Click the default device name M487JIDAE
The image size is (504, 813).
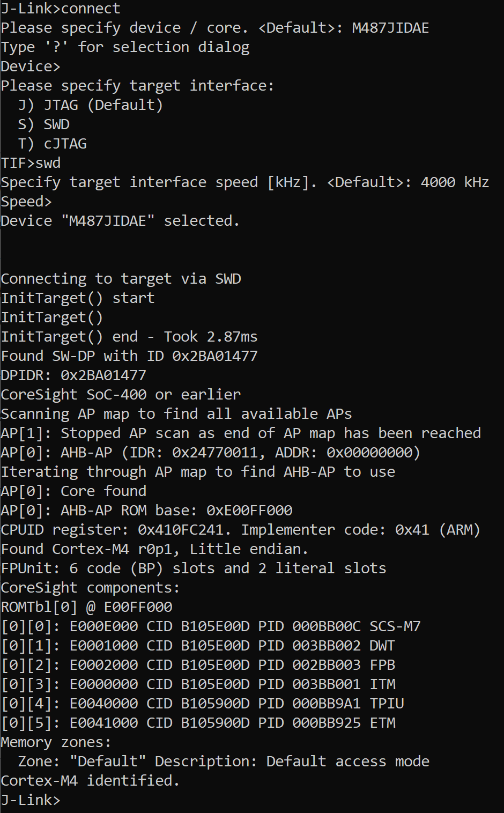tap(390, 28)
